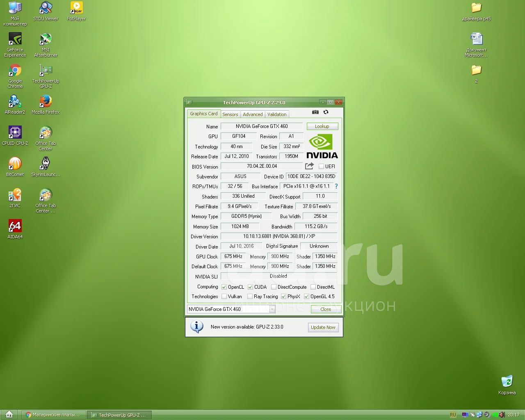Click the Close button in GPU-Z
The image size is (525, 420).
[326, 309]
